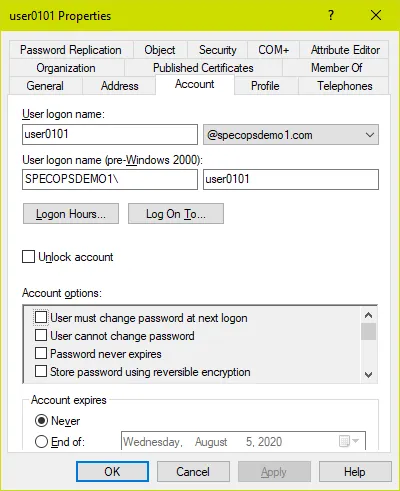The height and width of the screenshot is (491, 400).
Task: Click the Logon Hours button
Action: click(x=71, y=214)
